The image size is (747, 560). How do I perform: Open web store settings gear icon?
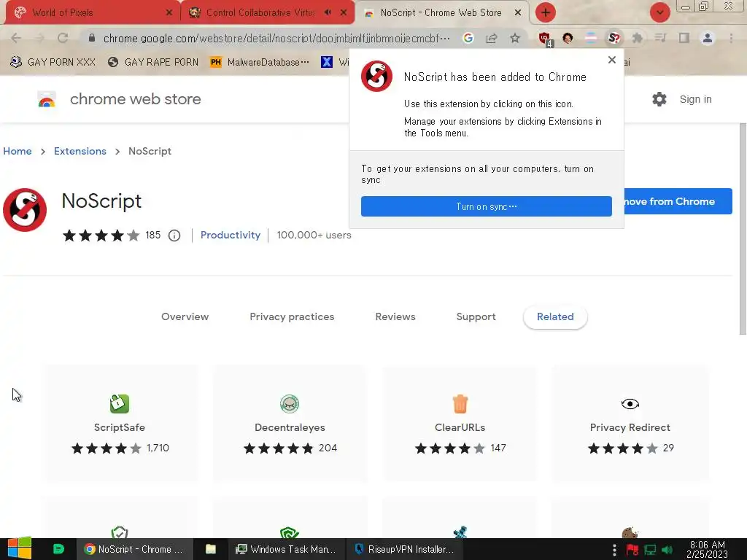click(659, 99)
